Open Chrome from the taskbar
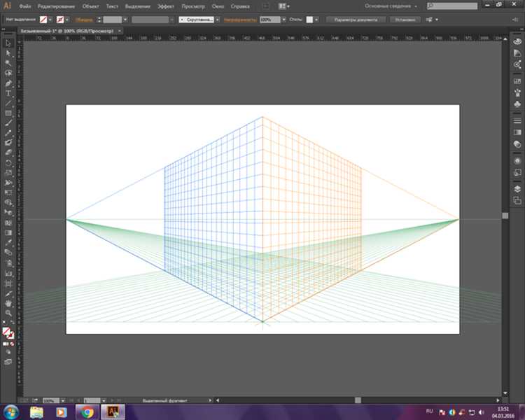The image size is (525, 420). click(87, 412)
